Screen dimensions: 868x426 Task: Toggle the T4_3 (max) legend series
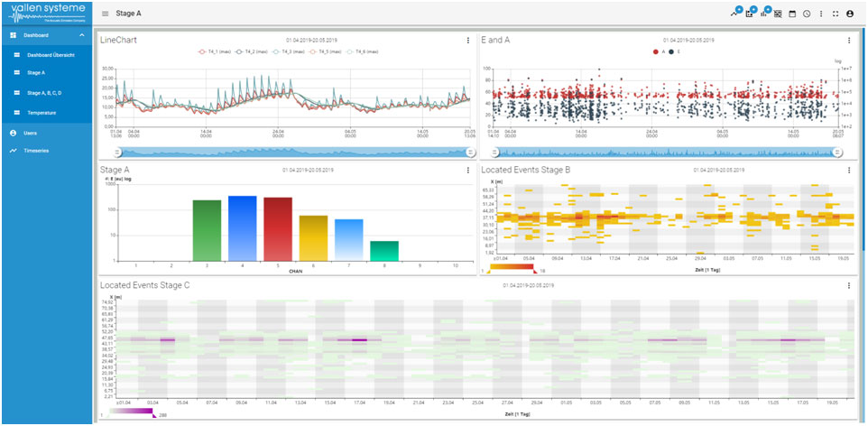tap(287, 51)
